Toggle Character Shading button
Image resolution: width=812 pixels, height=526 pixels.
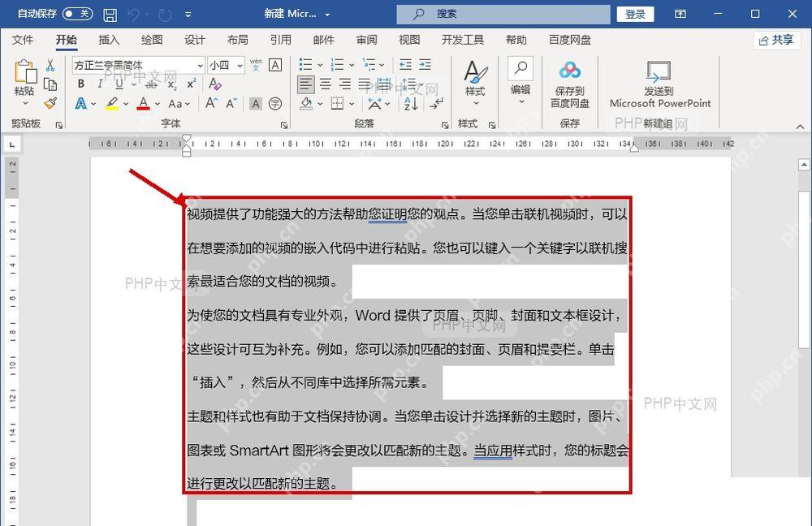[256, 104]
